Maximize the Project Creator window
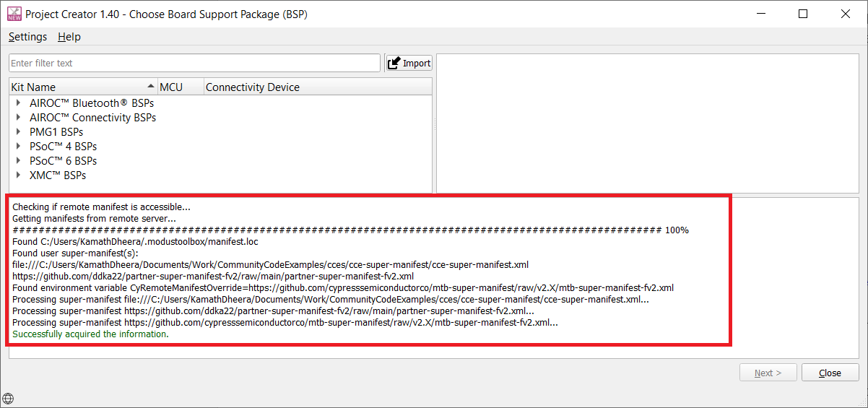Image resolution: width=868 pixels, height=408 pixels. coord(802,14)
